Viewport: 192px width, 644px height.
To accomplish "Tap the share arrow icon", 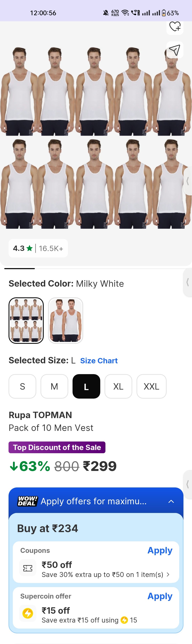I will [175, 50].
